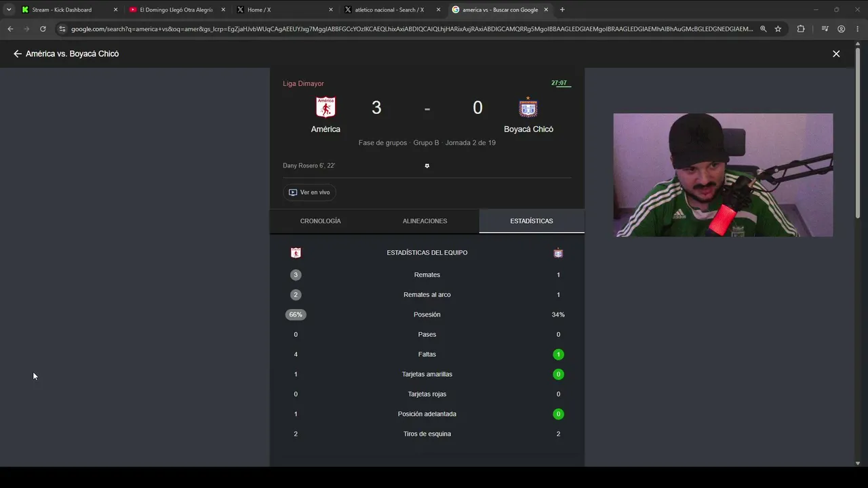Click the Remates al arco label
Image resolution: width=868 pixels, height=488 pixels.
tap(427, 295)
